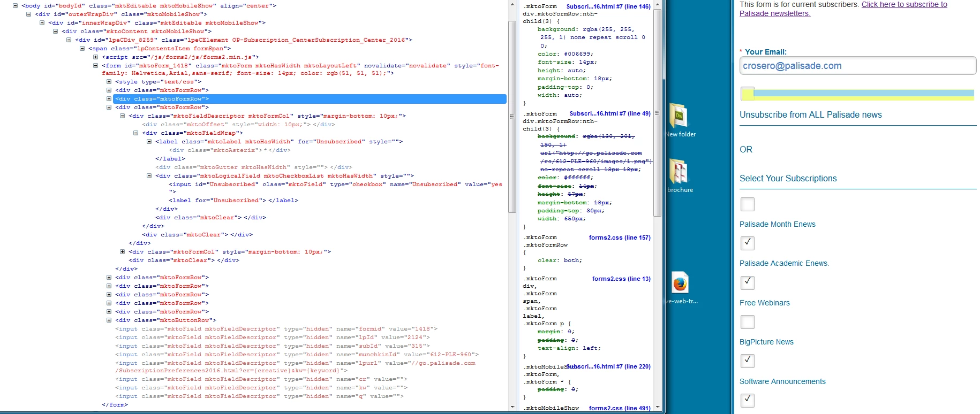Collapse the outerWrapDiv node
The height and width of the screenshot is (414, 980).
tap(28, 14)
